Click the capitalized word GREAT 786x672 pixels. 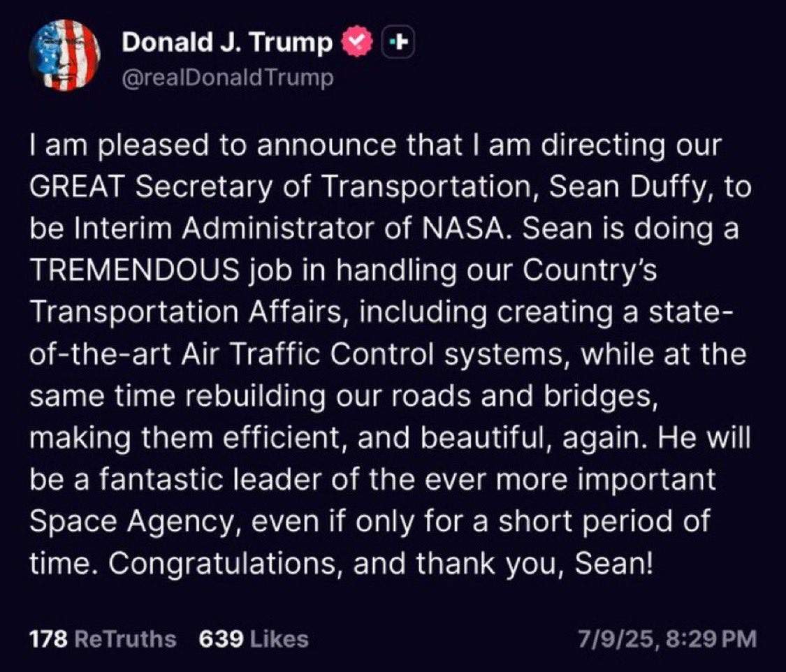point(77,187)
